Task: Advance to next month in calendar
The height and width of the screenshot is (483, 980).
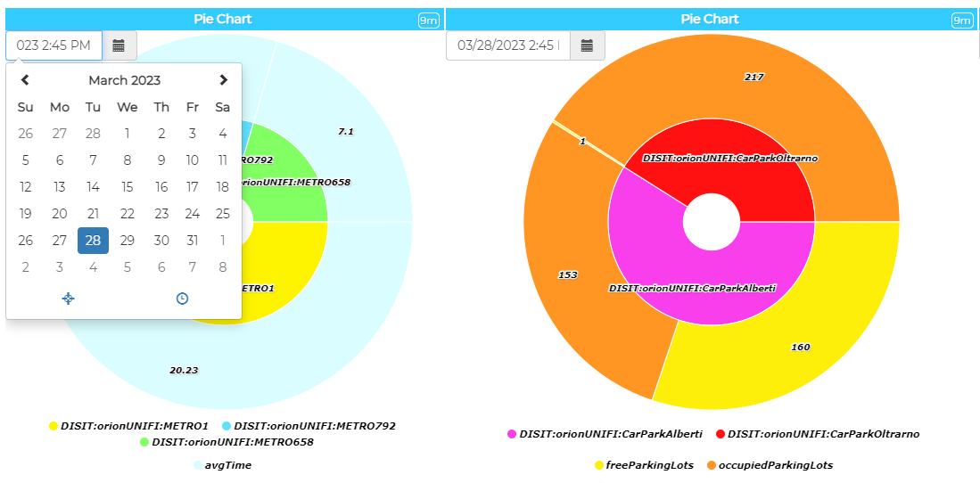Action: coord(223,80)
